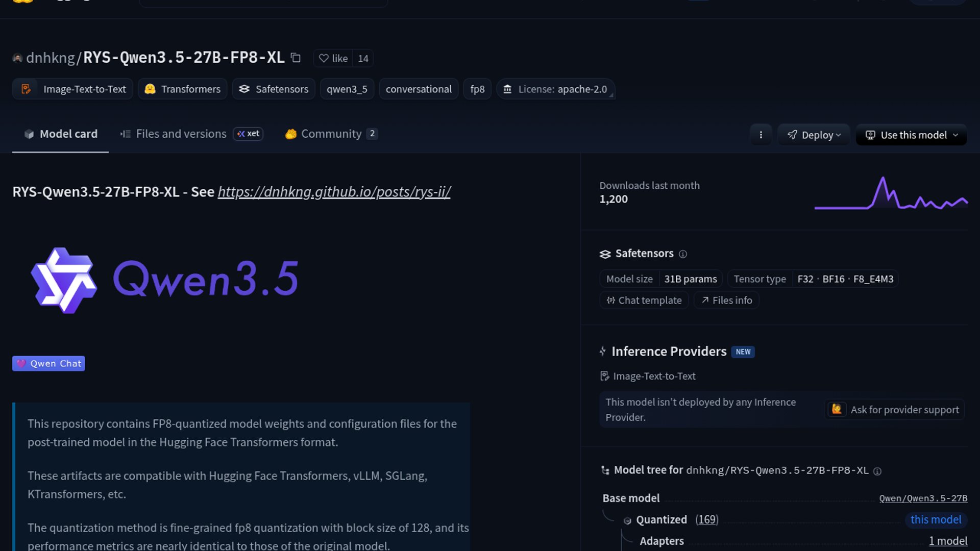Click the info icon beside Model tree heading

tap(877, 471)
